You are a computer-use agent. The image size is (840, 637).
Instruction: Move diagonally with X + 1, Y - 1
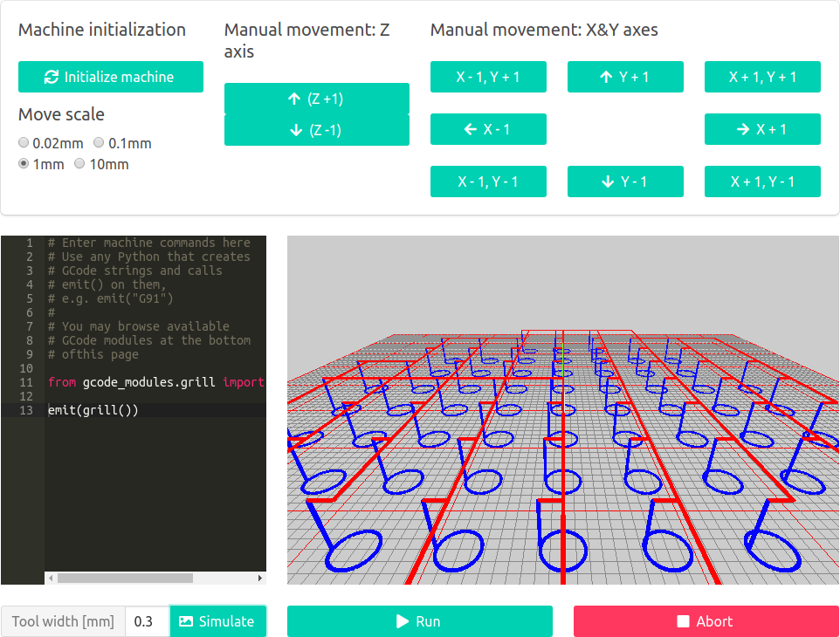coord(762,182)
